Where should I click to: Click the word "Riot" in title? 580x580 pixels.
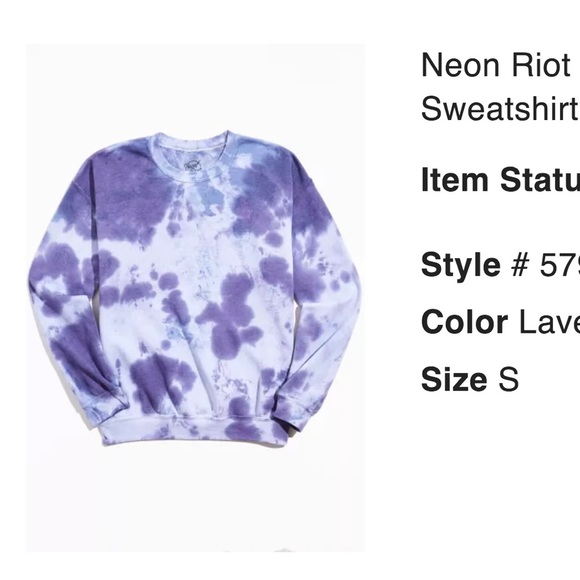pos(541,65)
